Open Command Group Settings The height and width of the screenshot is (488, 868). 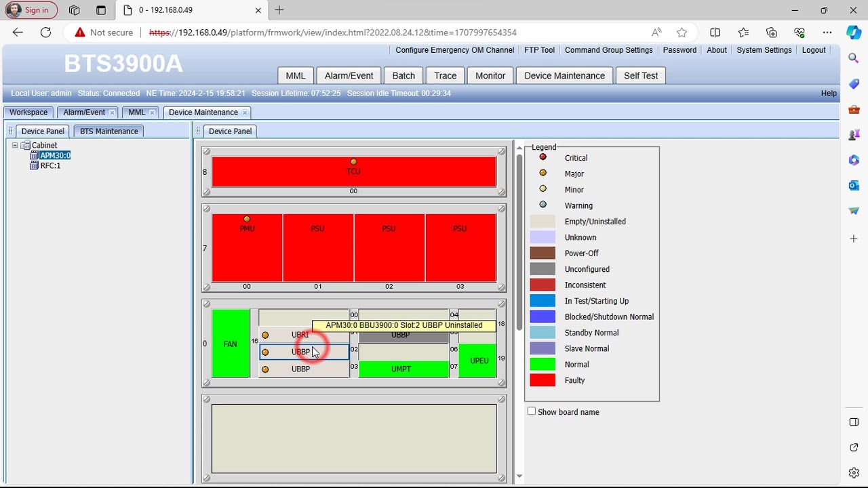pos(608,50)
